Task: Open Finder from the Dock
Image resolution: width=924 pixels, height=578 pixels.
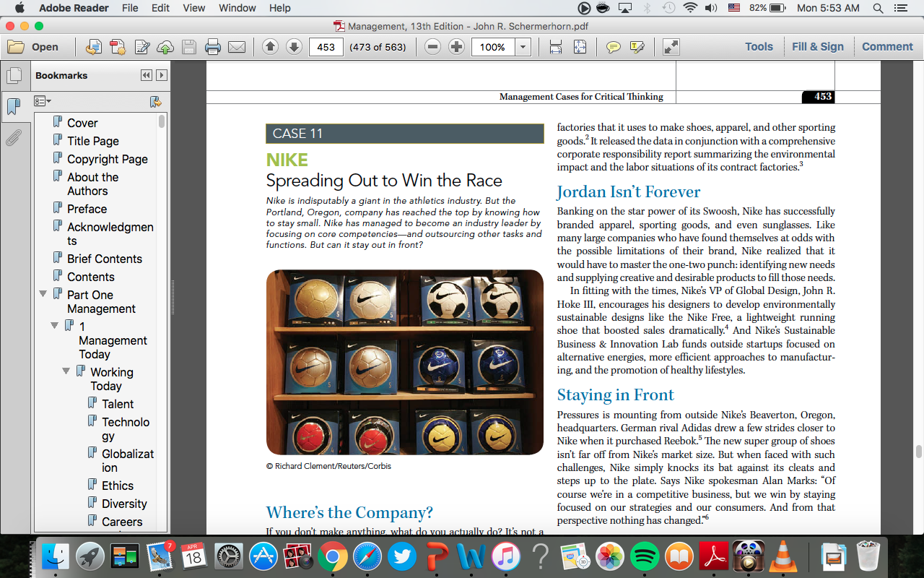Action: [x=55, y=556]
